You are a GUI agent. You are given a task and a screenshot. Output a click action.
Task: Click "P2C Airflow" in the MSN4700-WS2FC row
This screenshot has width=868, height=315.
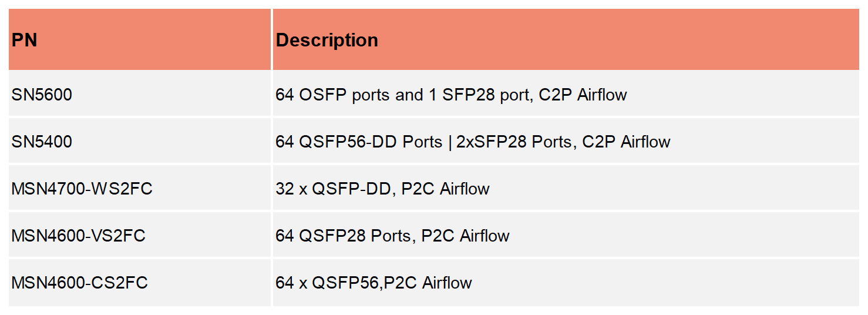click(445, 189)
